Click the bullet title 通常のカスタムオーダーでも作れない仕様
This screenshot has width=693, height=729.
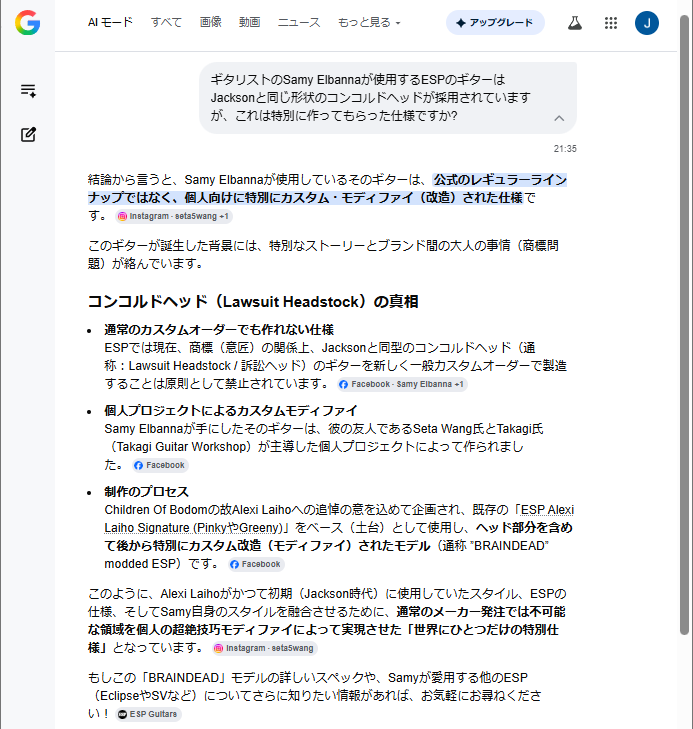pos(219,330)
